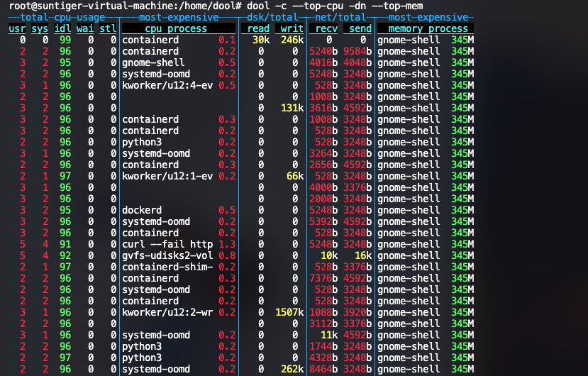
Task: Click the "3616b" recv value
Action: 323,108
